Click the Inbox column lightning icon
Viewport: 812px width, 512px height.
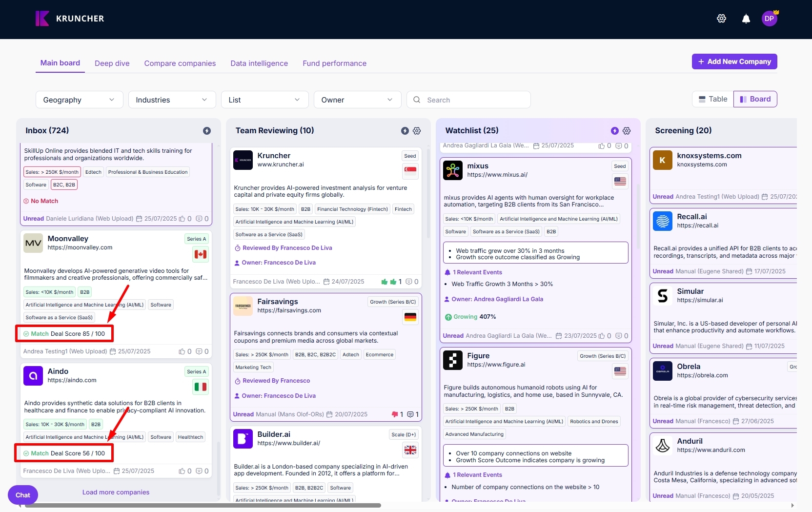point(207,131)
